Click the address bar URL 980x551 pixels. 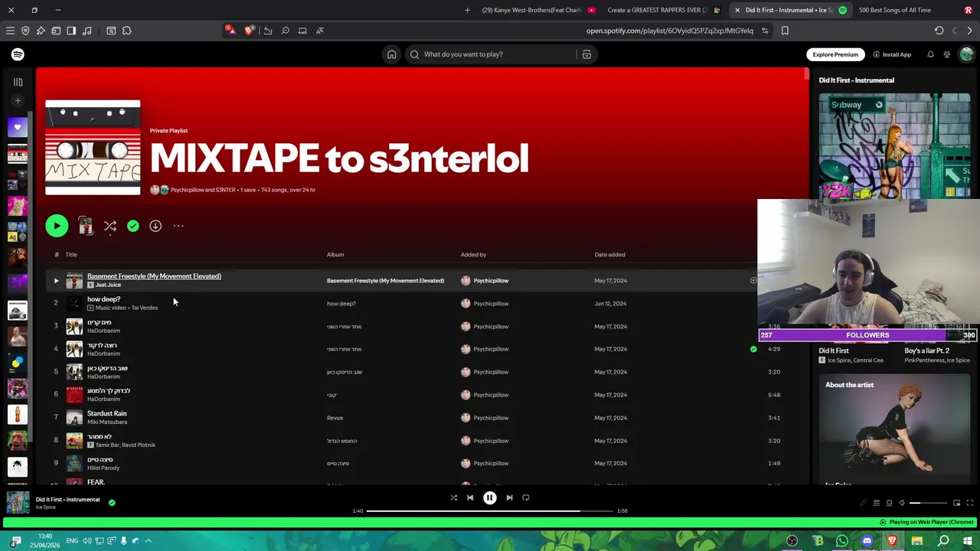(670, 31)
